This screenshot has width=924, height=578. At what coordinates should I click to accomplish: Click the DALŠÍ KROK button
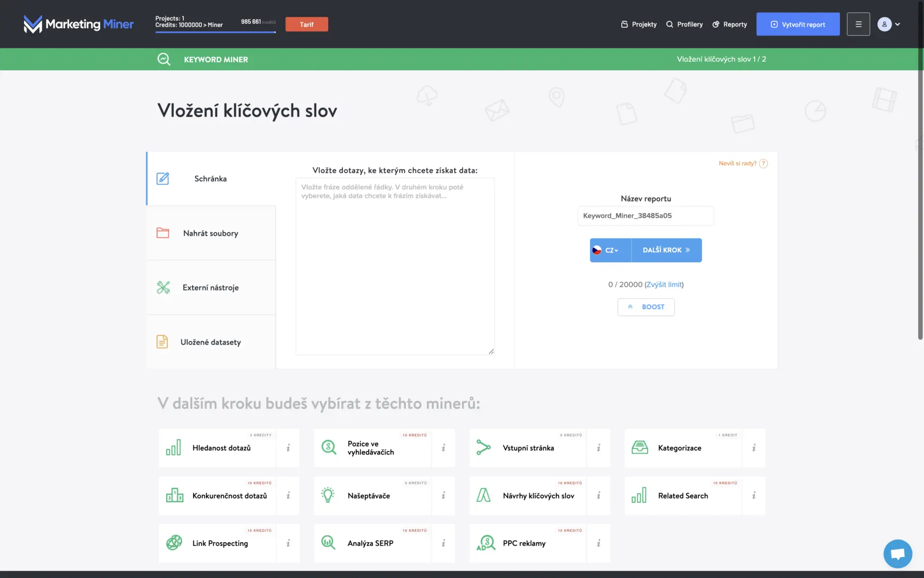pos(667,250)
